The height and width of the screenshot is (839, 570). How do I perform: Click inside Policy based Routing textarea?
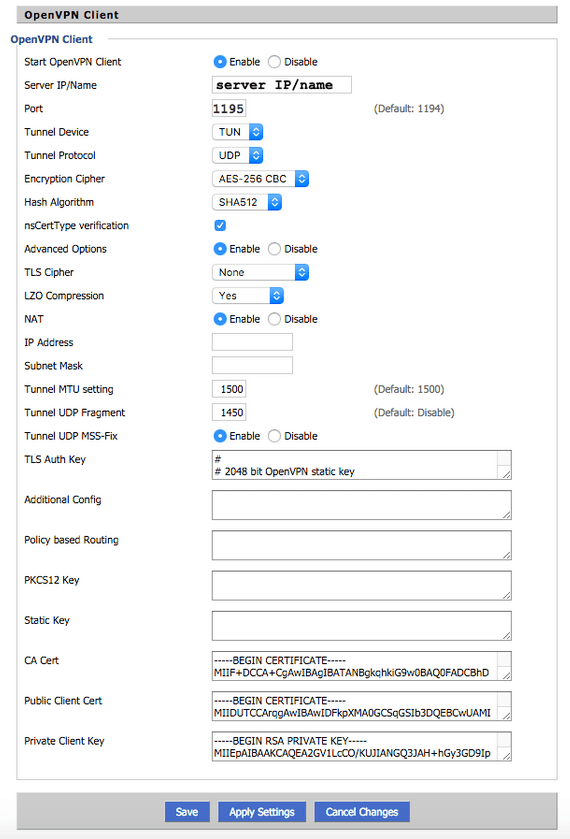point(362,546)
